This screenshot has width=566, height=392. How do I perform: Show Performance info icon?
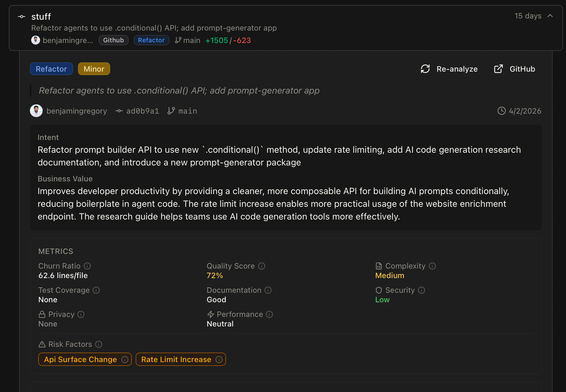click(269, 314)
